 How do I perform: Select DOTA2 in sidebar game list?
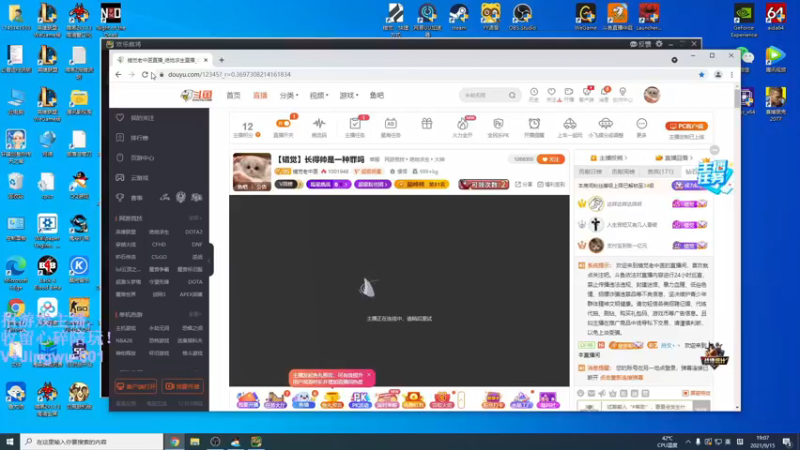click(x=193, y=232)
